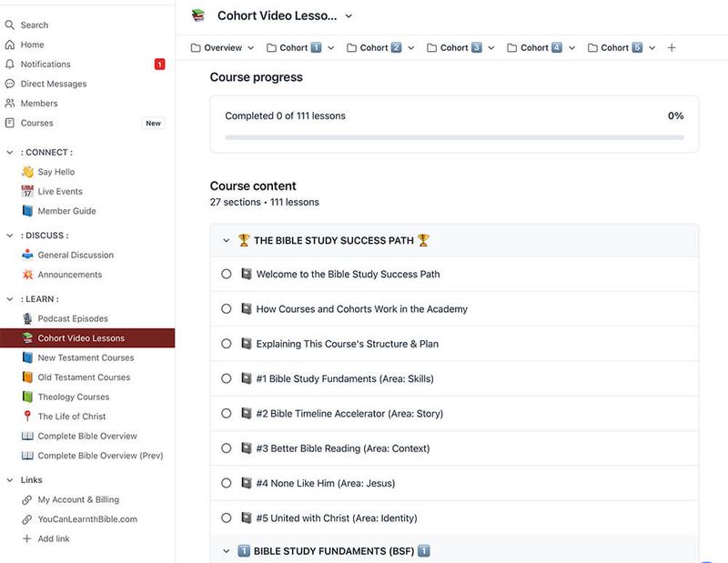This screenshot has height=563, width=728.
Task: Click the Notifications bell icon
Action: coord(10,65)
